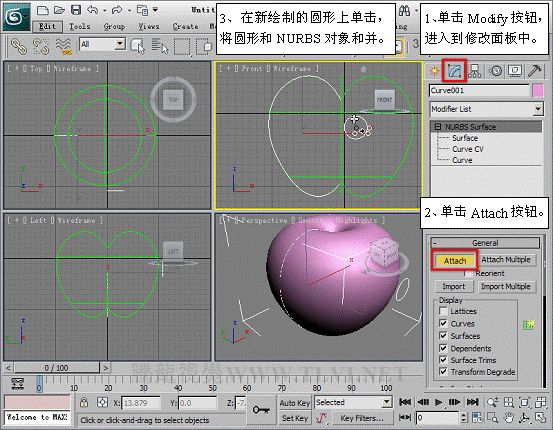Screen dimensions: 553x430
Task: Click the Go to End button
Action: point(473,402)
